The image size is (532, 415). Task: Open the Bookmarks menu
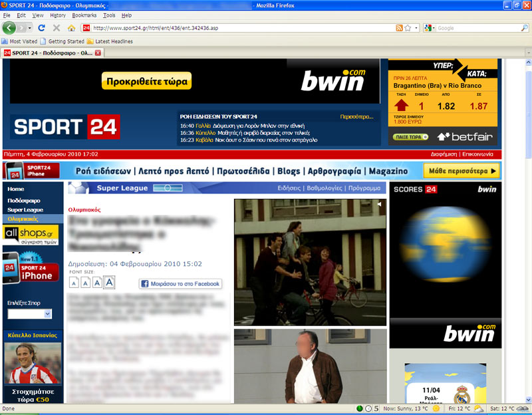(84, 15)
